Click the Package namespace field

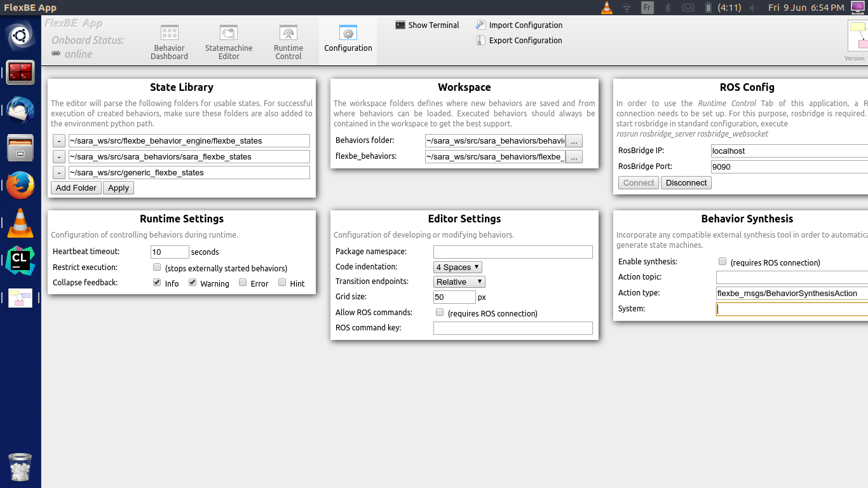pos(513,252)
